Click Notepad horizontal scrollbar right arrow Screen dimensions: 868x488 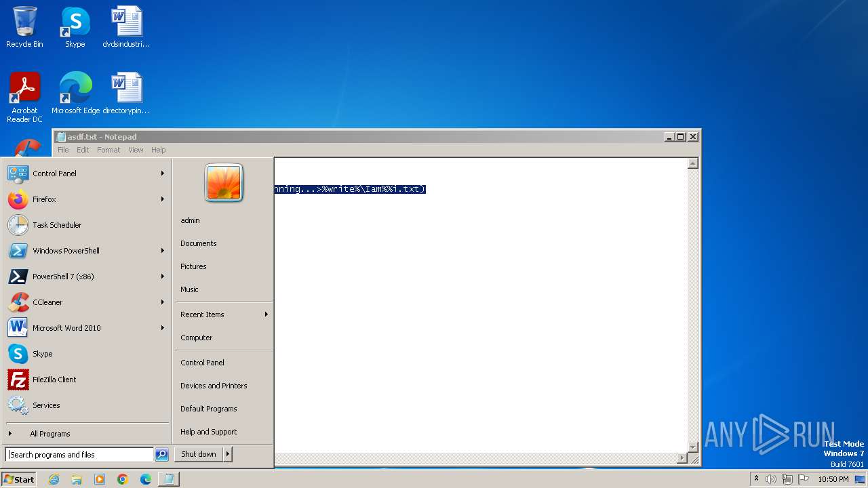point(682,458)
